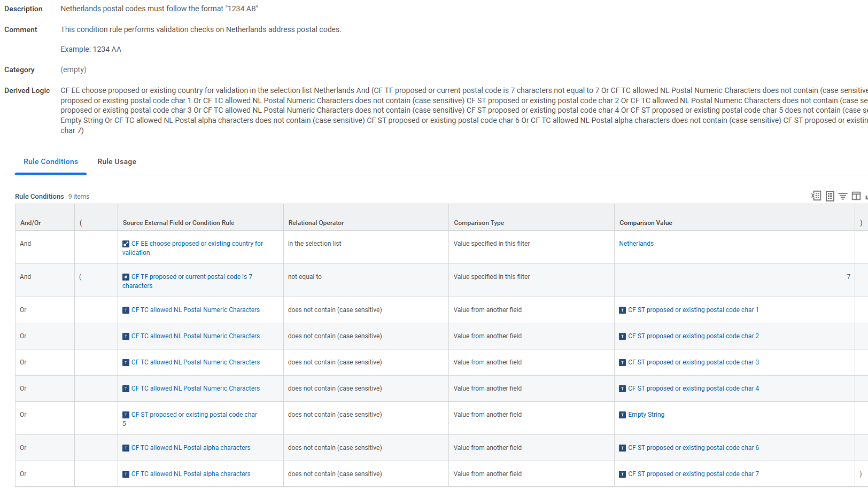This screenshot has width=868, height=490.
Task: Open CF ST postal code char 5 link
Action: tap(190, 418)
